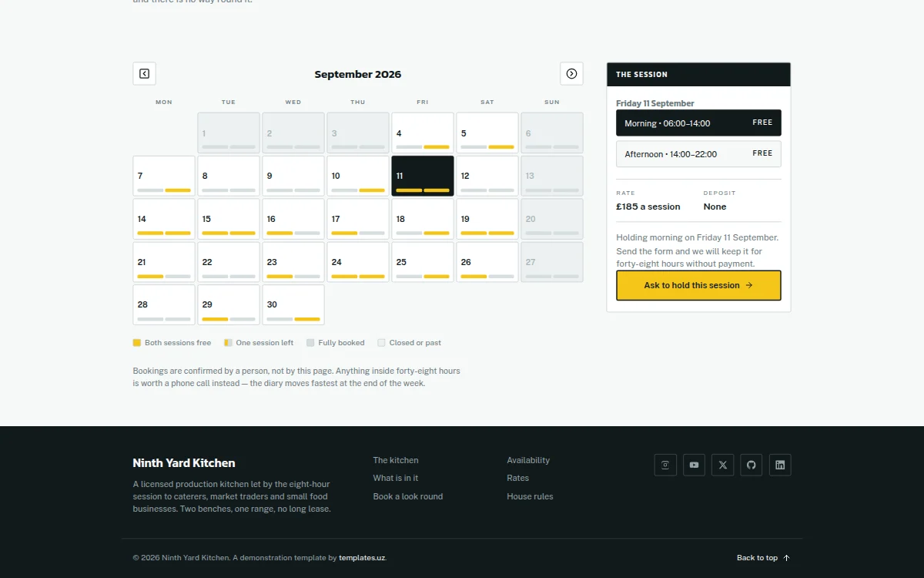Open the LinkedIn footer icon
The height and width of the screenshot is (578, 924).
(x=780, y=465)
